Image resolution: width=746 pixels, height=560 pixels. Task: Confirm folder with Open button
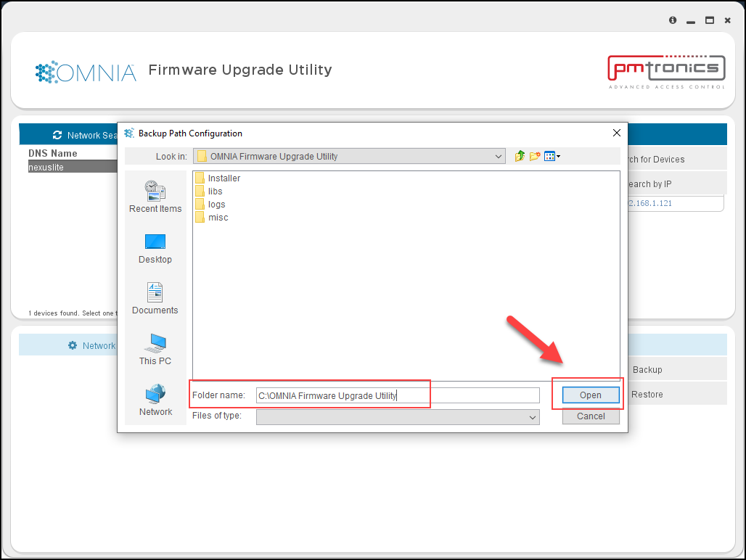[591, 395]
